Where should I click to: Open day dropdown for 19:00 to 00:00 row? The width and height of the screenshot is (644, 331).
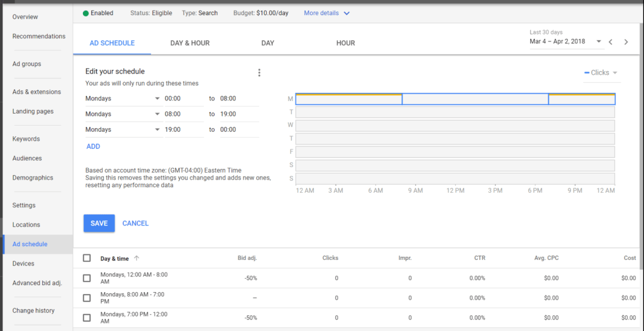[123, 129]
